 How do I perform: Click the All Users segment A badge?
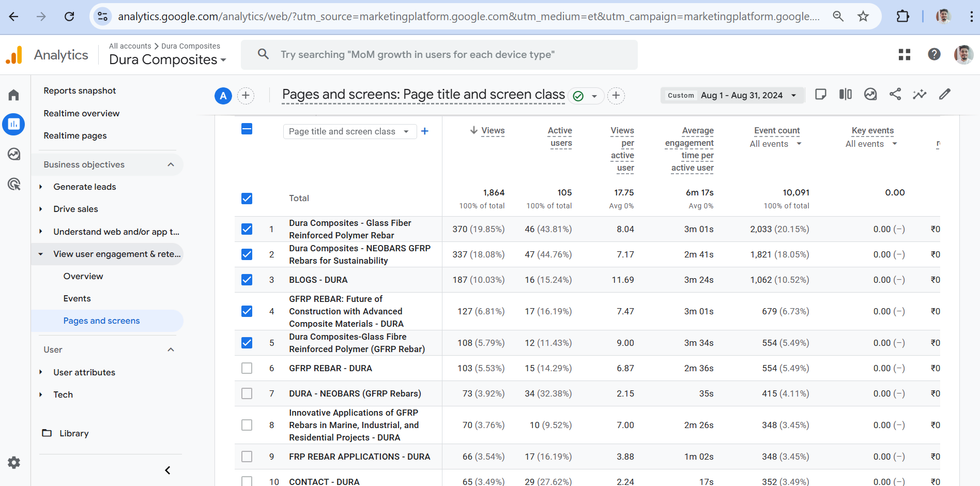(223, 96)
